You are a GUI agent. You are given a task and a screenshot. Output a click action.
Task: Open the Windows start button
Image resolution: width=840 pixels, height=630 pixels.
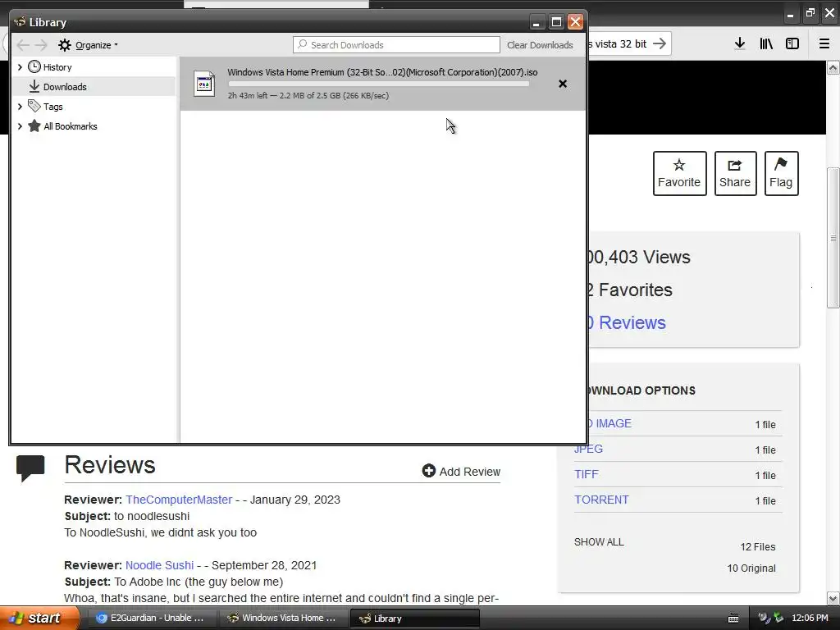tap(39, 619)
